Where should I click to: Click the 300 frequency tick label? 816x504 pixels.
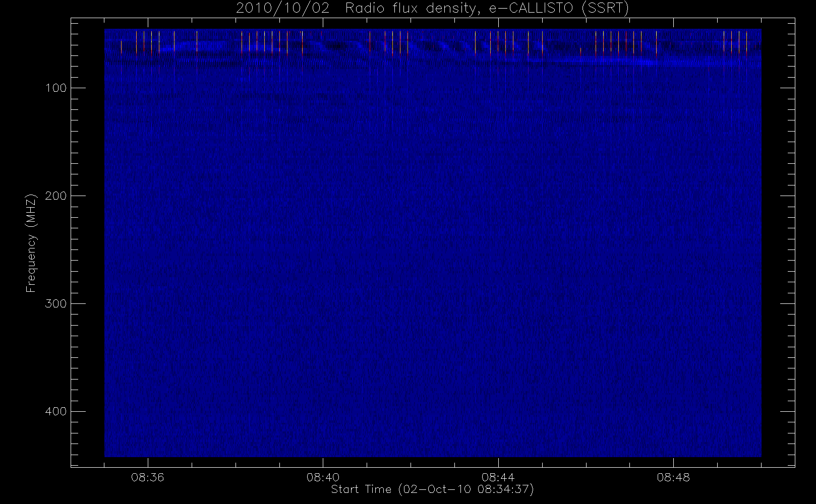tap(55, 304)
